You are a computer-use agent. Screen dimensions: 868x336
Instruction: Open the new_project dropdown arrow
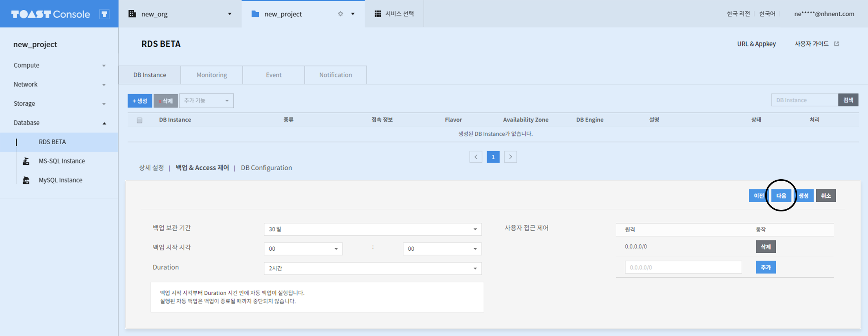[353, 14]
